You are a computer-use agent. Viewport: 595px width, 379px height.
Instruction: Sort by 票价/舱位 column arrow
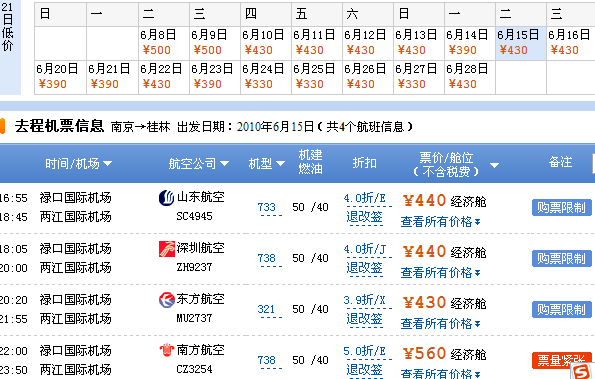[x=494, y=165]
